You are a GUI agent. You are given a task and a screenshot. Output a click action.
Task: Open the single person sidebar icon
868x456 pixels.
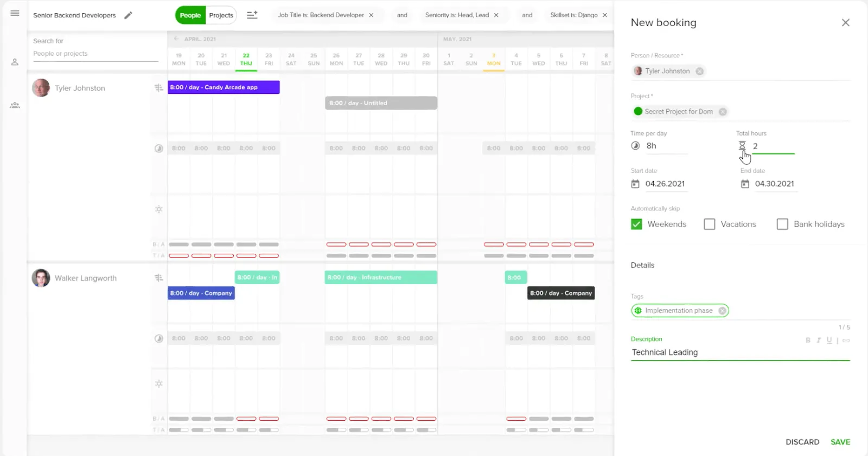(x=15, y=62)
